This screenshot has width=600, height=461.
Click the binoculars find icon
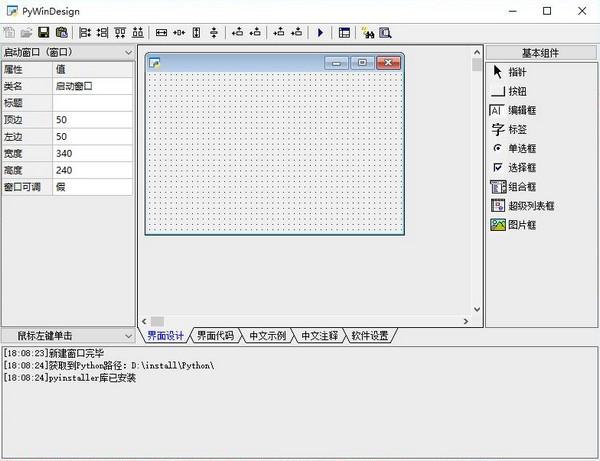[x=368, y=33]
